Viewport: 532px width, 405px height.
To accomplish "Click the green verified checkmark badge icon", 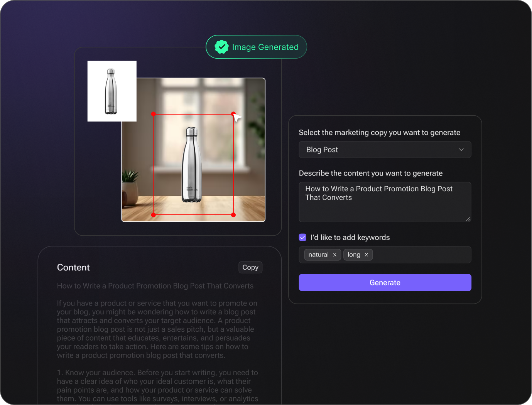I will click(221, 47).
